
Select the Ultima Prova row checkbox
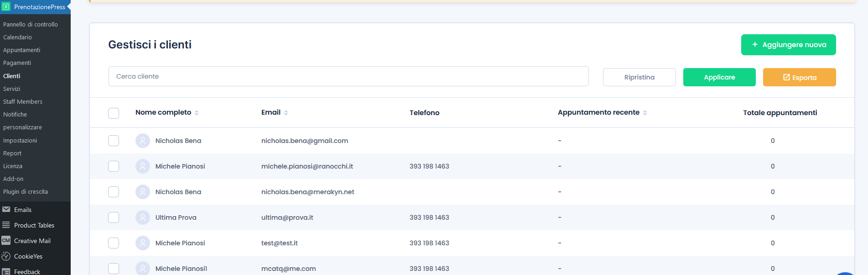pos(114,217)
